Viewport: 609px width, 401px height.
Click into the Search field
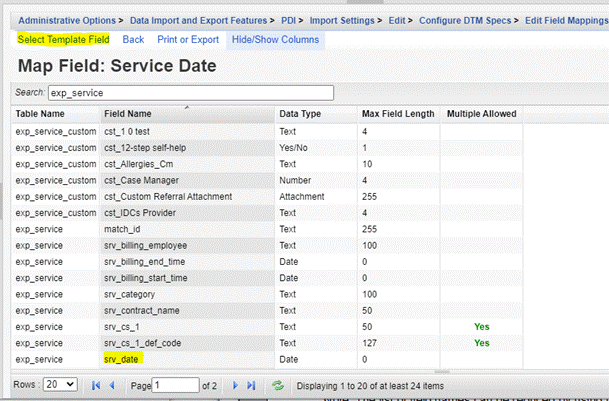tap(190, 92)
